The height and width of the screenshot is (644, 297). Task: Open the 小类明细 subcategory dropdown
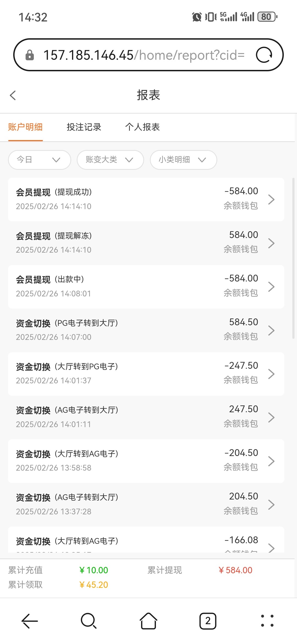(183, 160)
